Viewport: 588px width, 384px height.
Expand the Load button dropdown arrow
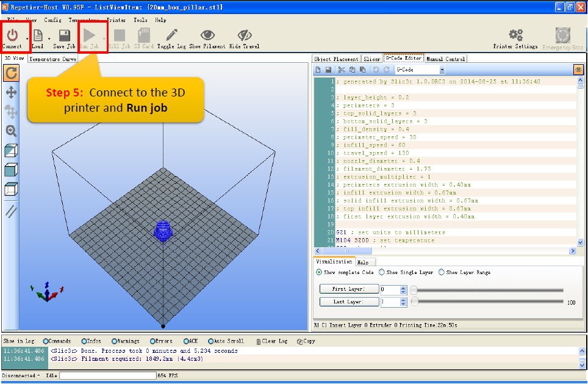49,39
